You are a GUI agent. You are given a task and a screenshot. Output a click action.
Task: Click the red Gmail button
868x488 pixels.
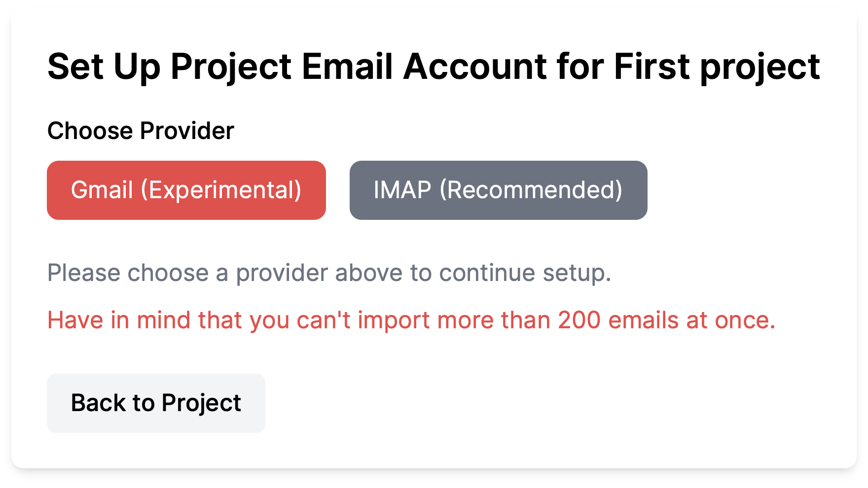click(186, 190)
